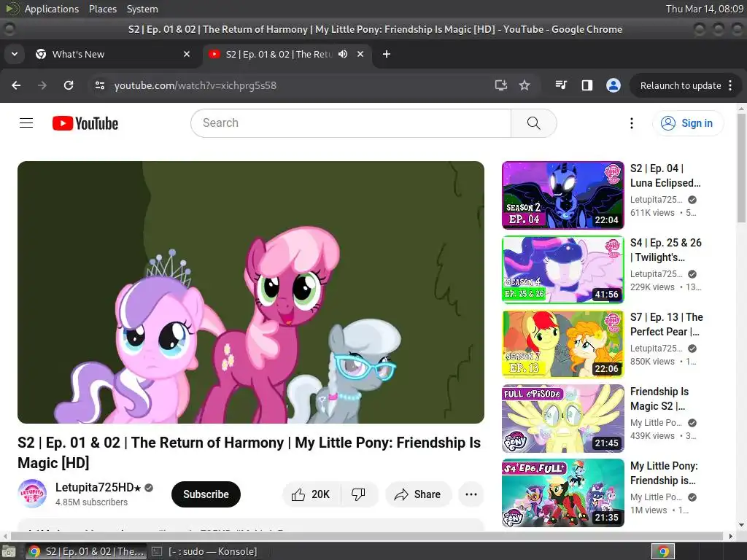Click the video player to pause

tap(251, 292)
